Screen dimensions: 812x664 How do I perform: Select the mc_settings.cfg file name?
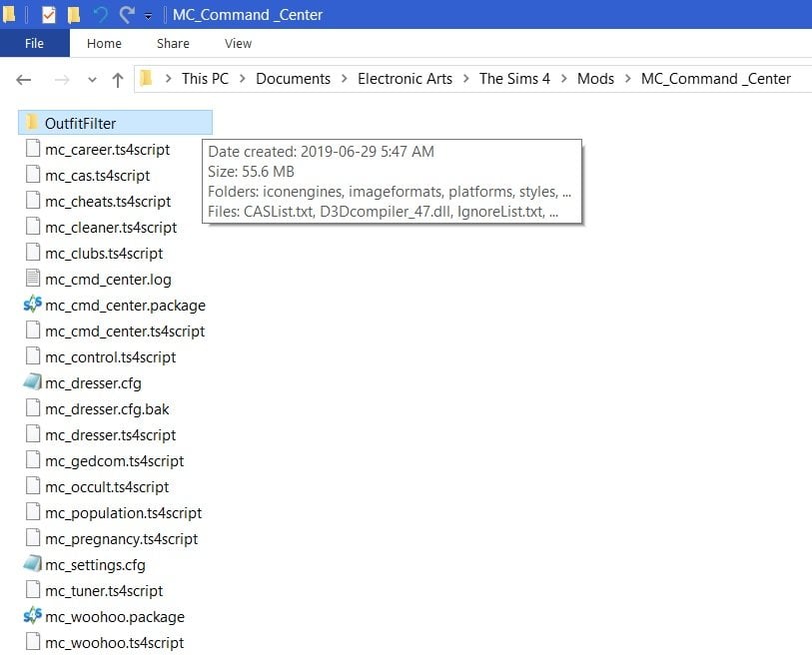95,565
